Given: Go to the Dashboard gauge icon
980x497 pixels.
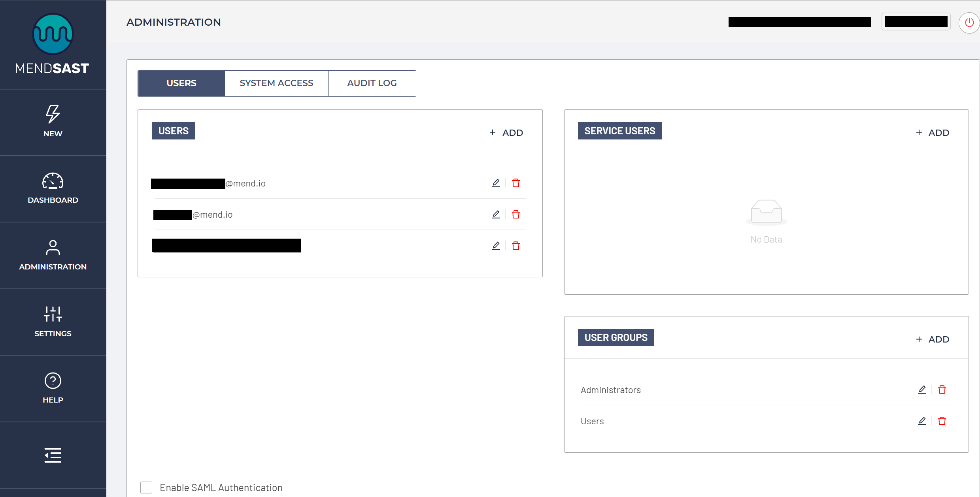Looking at the screenshot, I should [53, 182].
